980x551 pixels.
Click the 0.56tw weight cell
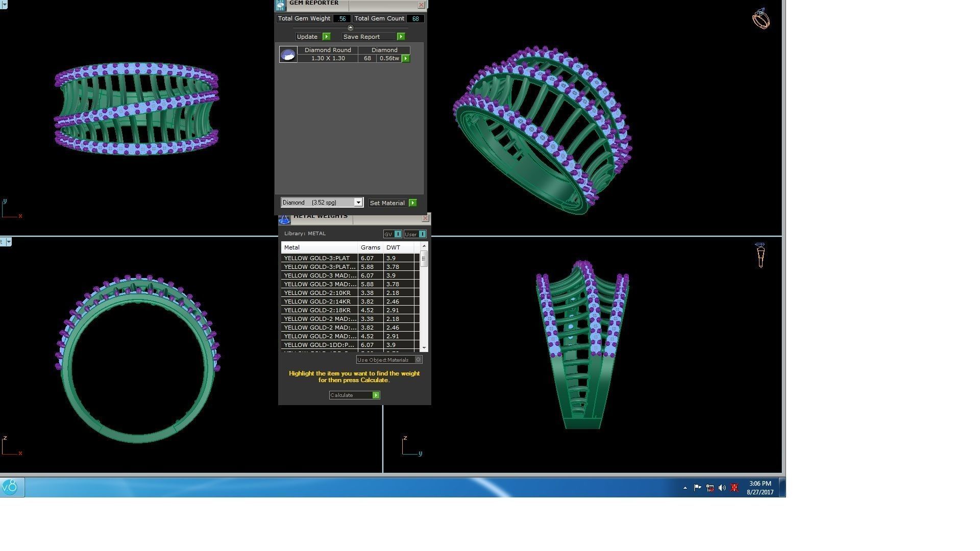[x=389, y=59]
